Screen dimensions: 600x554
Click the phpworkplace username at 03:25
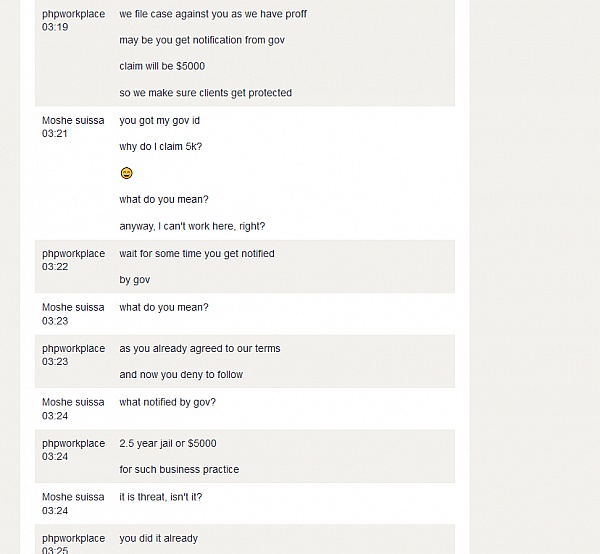tap(73, 539)
